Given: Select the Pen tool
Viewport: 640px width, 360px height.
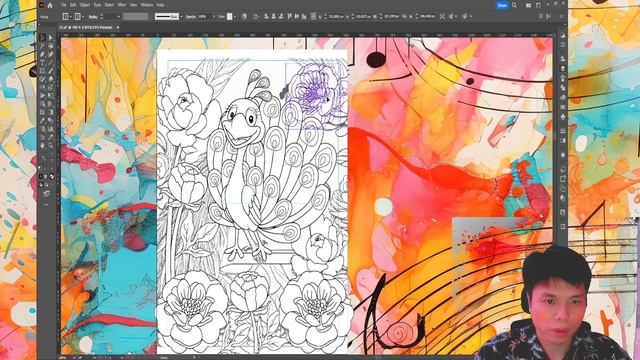Looking at the screenshot, I should 42,53.
